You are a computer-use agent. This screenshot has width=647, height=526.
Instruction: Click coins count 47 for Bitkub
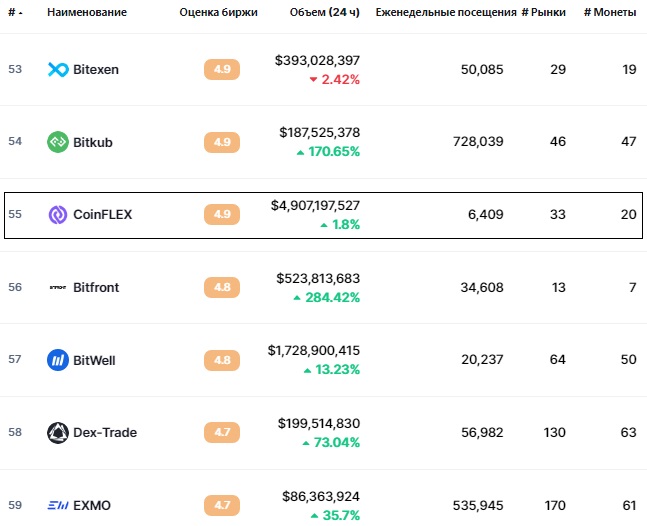[629, 142]
